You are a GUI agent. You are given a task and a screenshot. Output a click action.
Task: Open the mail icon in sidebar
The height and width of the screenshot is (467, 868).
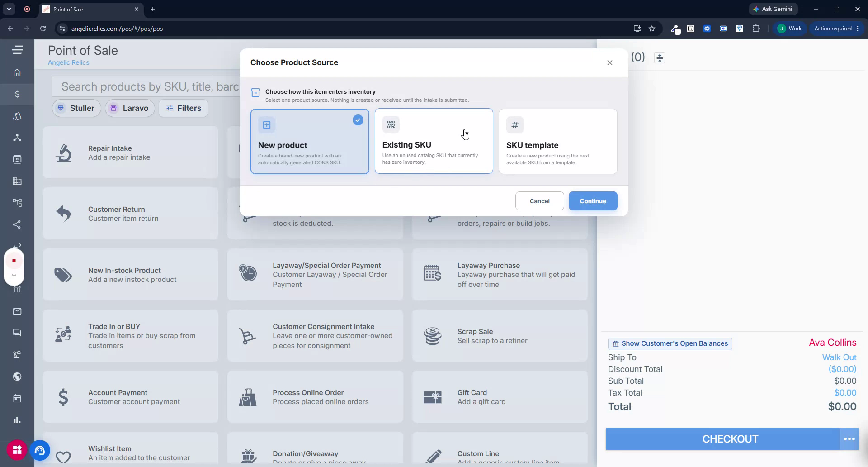[x=17, y=311]
